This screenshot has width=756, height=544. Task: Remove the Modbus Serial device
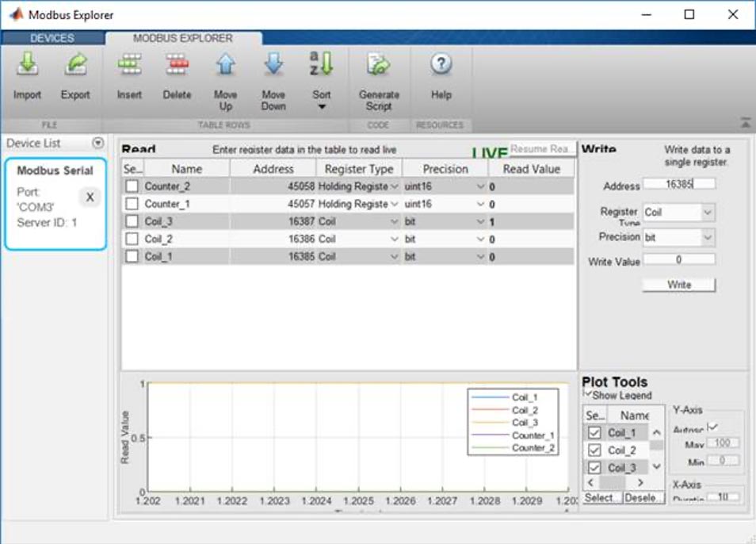90,198
